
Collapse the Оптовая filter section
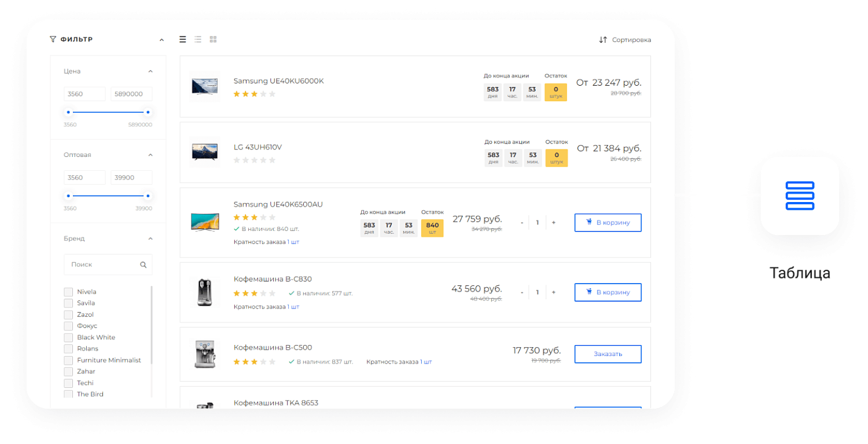click(150, 155)
